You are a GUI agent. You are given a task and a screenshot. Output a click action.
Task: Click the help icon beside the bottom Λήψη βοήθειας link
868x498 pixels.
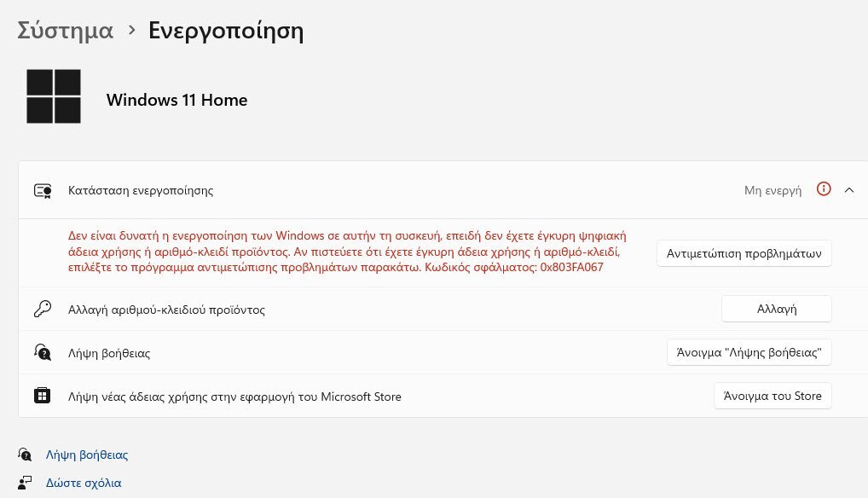[x=25, y=455]
